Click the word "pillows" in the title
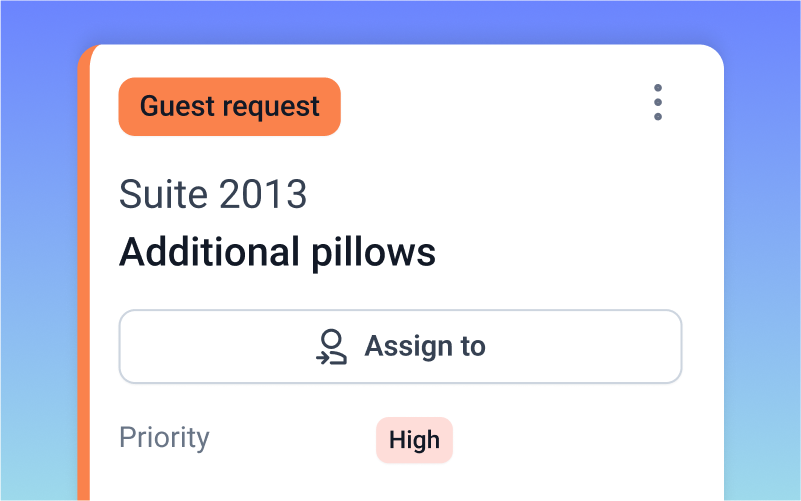 [x=369, y=252]
